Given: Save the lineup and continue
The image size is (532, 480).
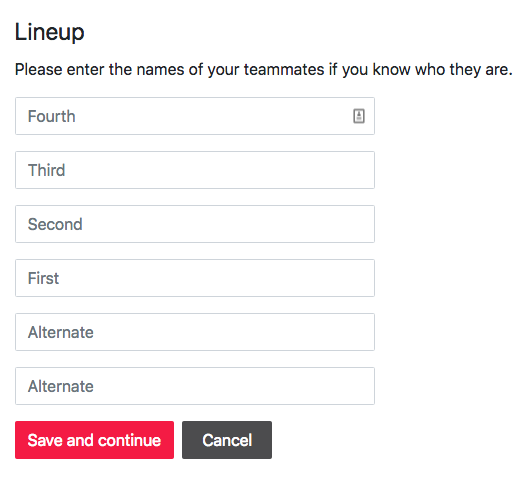Looking at the screenshot, I should coord(94,440).
